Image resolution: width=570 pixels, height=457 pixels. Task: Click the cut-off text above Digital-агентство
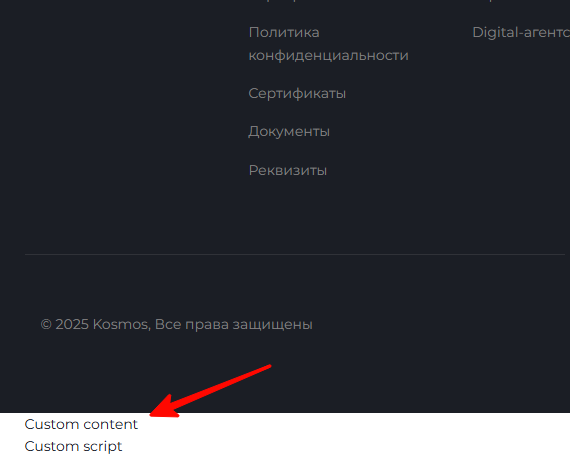491,1
